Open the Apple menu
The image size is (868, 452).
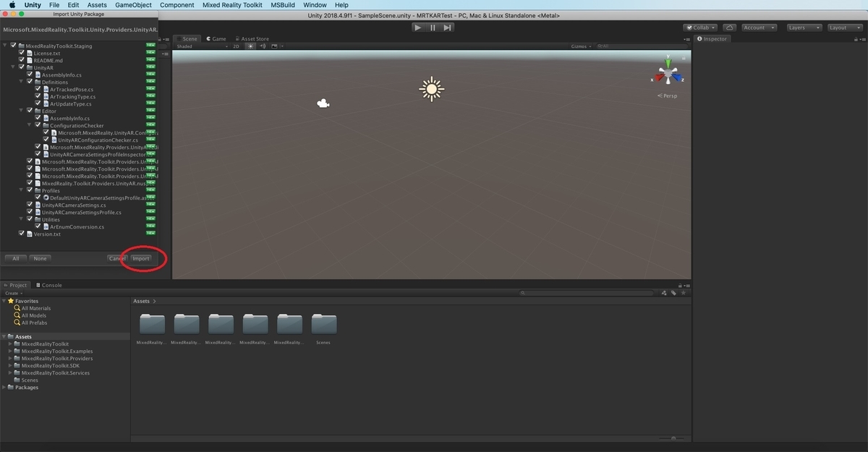pos(12,5)
